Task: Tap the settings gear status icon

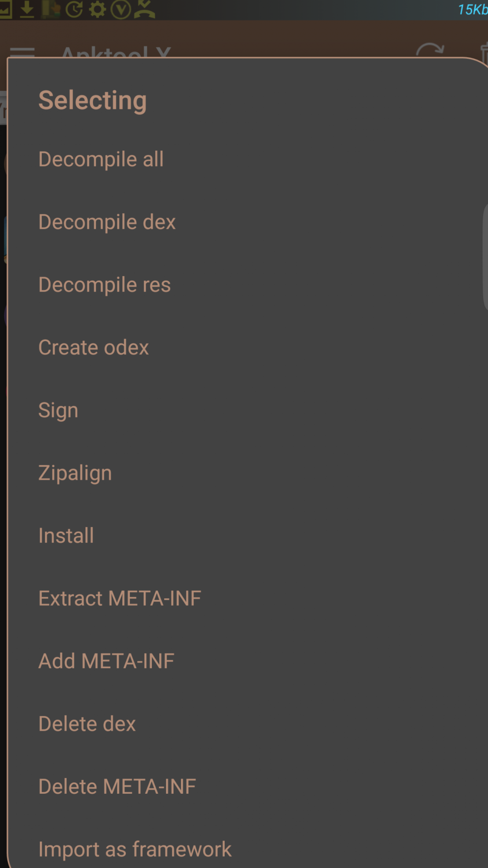Action: point(97,10)
